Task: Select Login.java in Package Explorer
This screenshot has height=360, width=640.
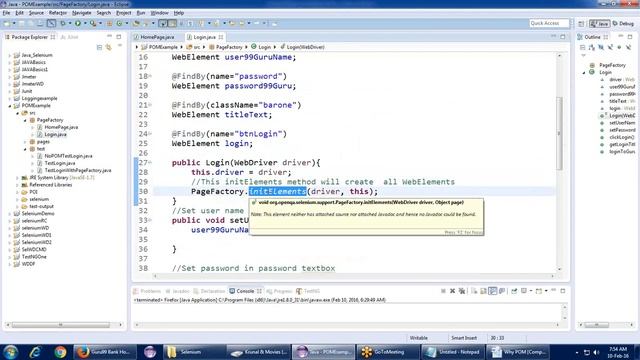Action: click(x=55, y=135)
